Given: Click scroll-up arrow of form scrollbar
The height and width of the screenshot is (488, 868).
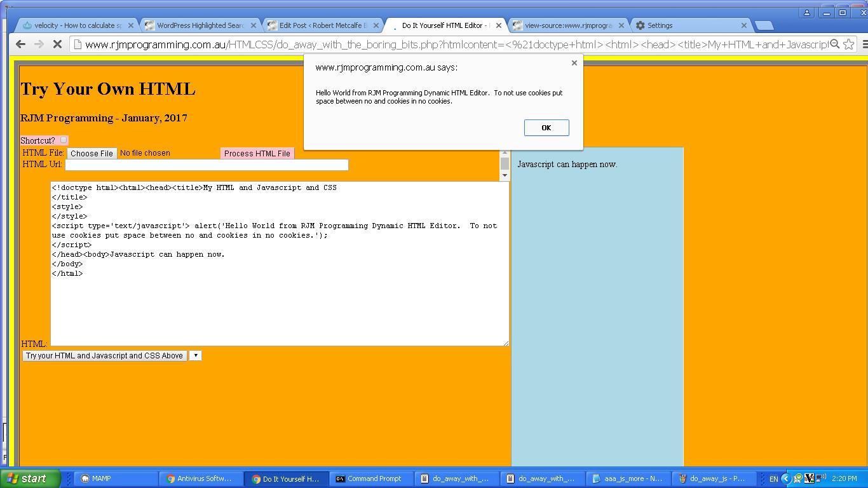Looking at the screenshot, I should [x=505, y=152].
